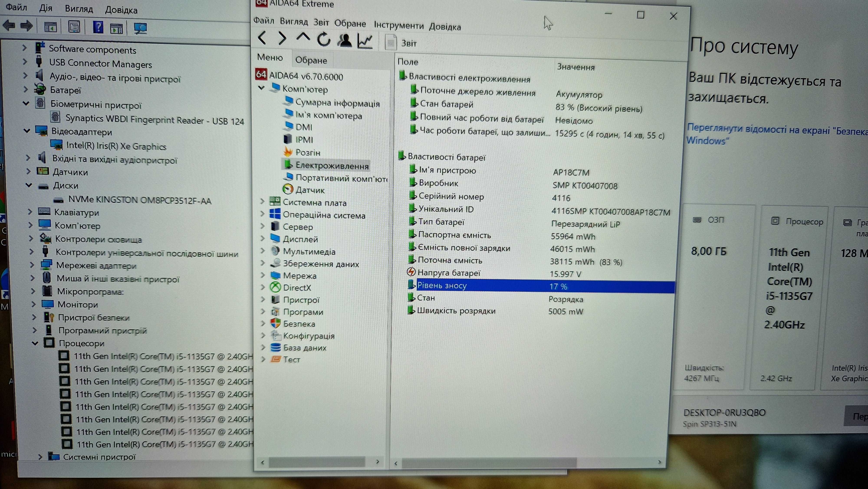Click the AIDA64 Up level arrow
Image resolution: width=868 pixels, height=489 pixels.
tap(302, 37)
